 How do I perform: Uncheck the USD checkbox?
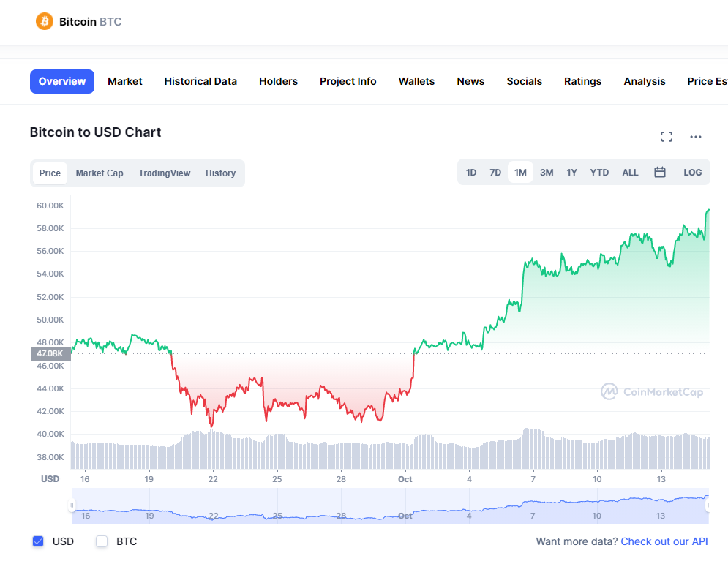pos(38,541)
